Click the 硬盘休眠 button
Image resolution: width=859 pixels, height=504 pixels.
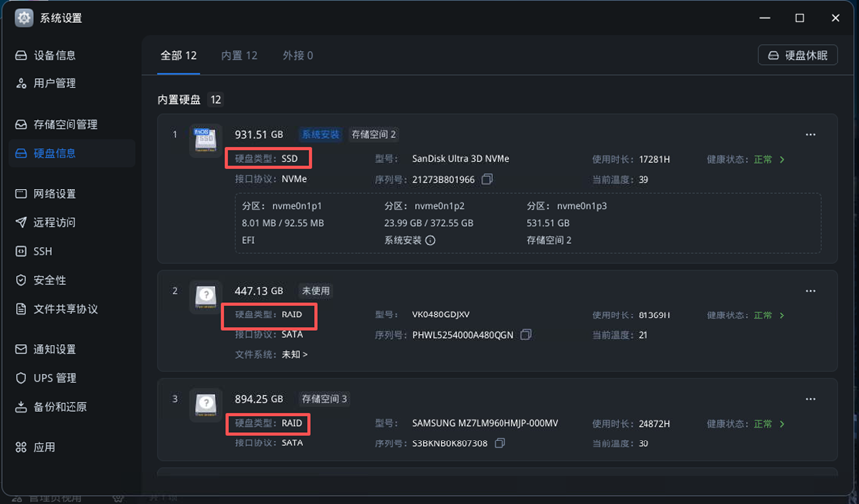point(797,56)
